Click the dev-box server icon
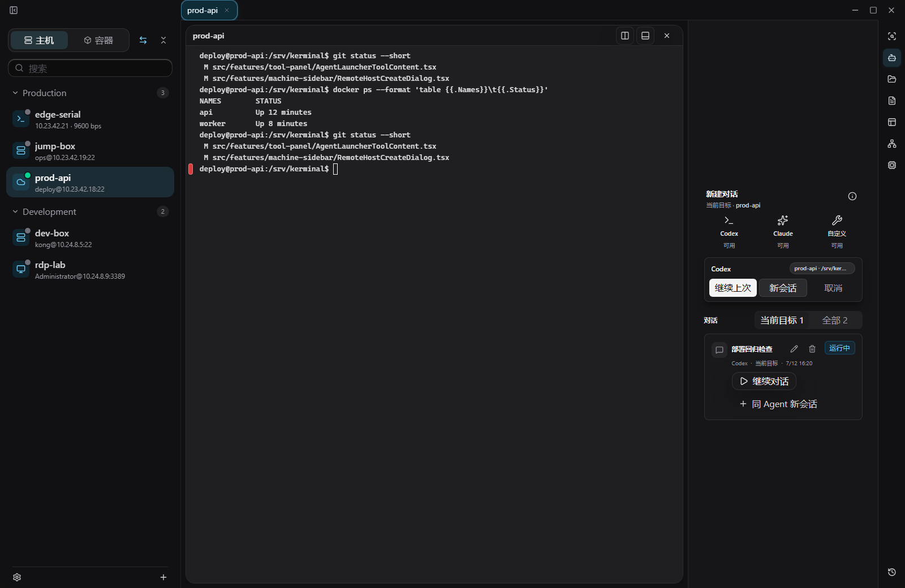905x588 pixels. [21, 237]
